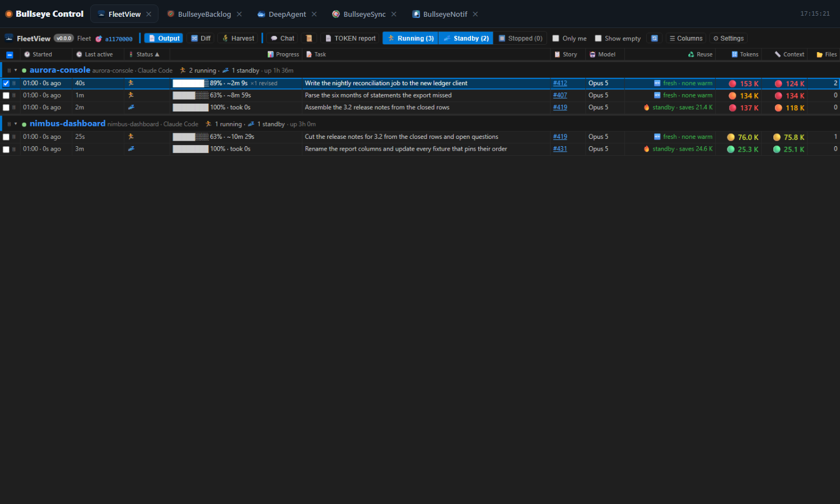Screen dimensions: 840x504
Task: Open the Columns menu
Action: [x=686, y=38]
